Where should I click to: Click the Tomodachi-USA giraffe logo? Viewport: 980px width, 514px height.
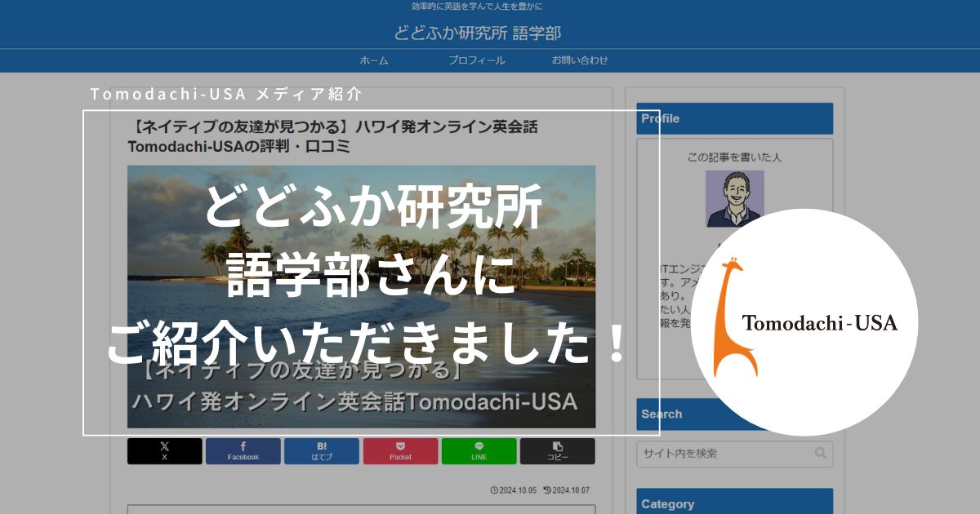click(804, 321)
